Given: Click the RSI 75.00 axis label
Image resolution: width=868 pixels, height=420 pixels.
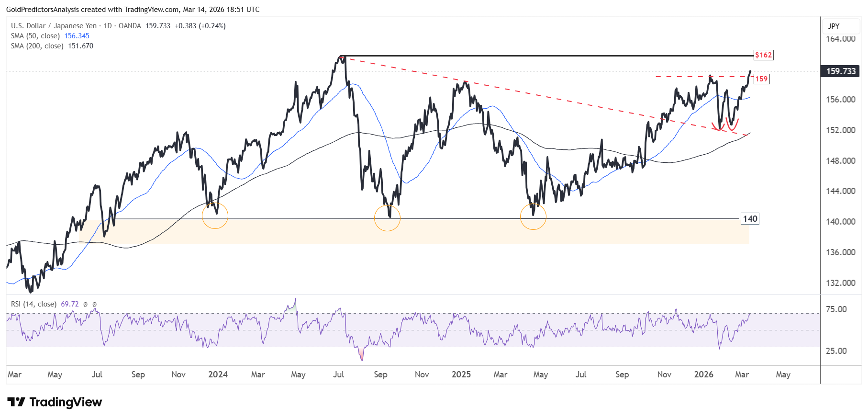Looking at the screenshot, I should pyautogui.click(x=836, y=309).
